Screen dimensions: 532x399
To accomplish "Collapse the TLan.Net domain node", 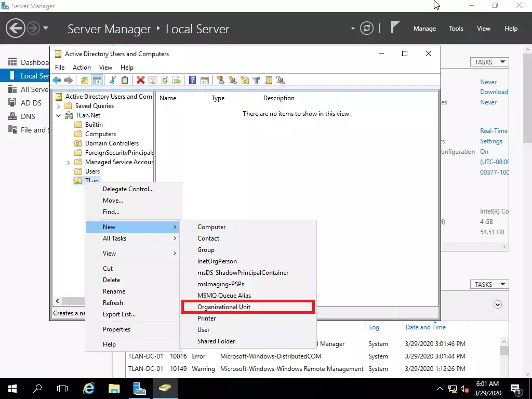I will pyautogui.click(x=59, y=115).
